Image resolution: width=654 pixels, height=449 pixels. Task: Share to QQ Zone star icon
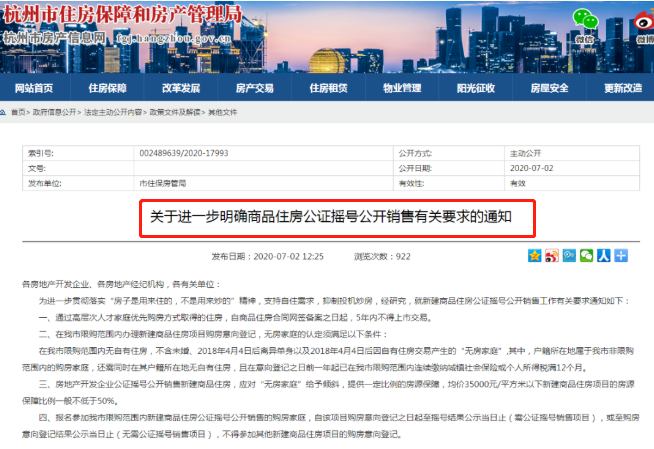[x=534, y=256]
